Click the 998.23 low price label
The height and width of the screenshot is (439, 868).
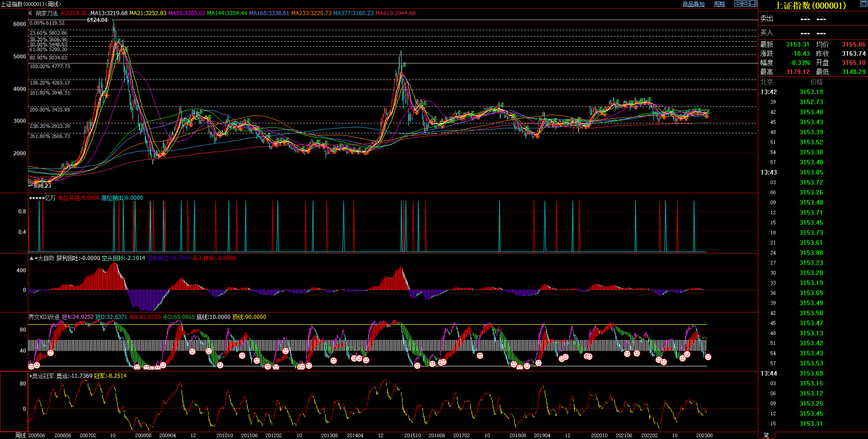tap(42, 186)
